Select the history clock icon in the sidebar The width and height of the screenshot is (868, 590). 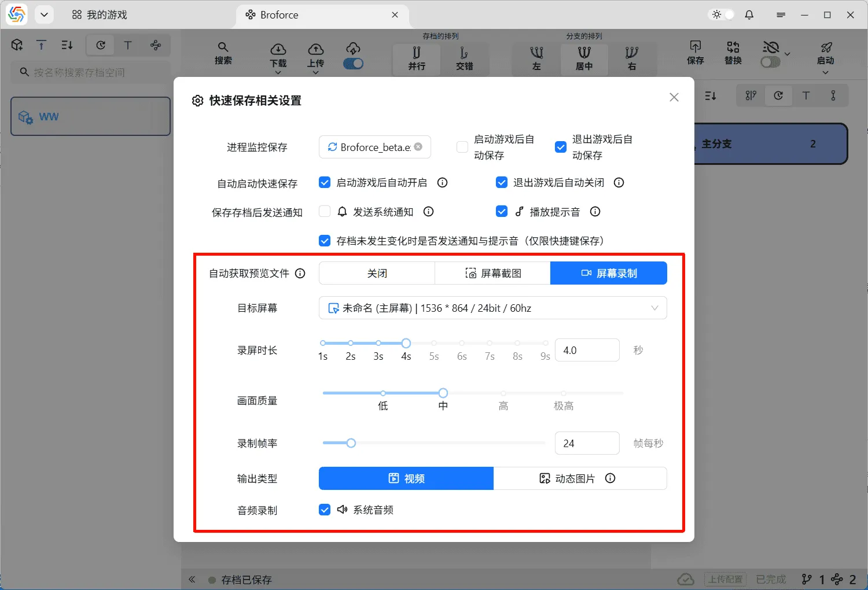pyautogui.click(x=100, y=45)
